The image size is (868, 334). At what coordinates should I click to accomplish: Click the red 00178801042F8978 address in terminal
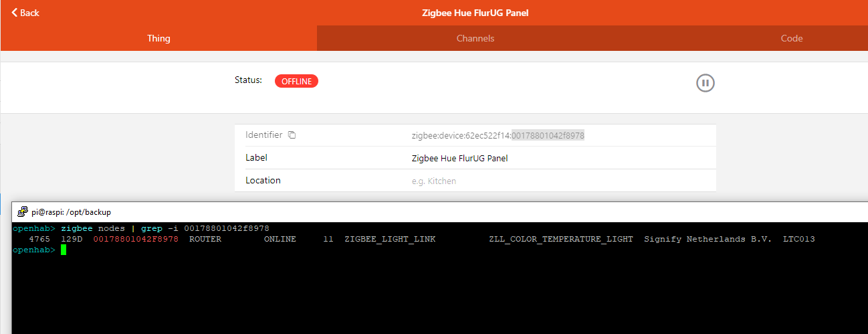[136, 239]
